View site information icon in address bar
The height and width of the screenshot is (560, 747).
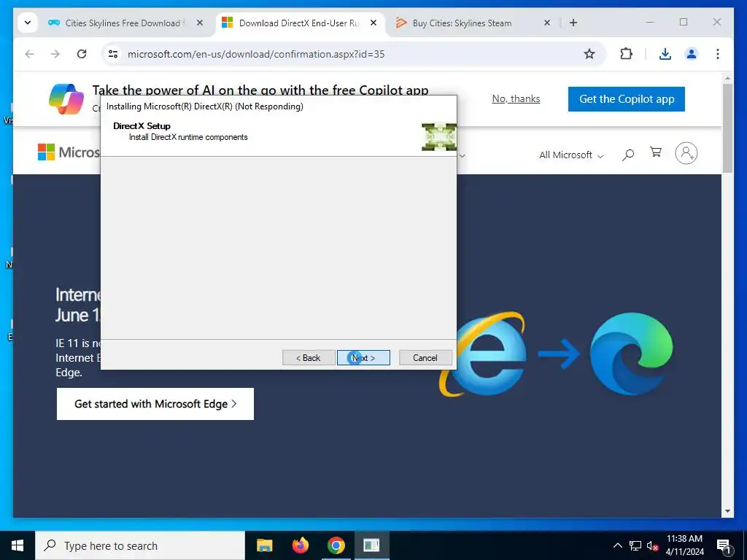113,54
